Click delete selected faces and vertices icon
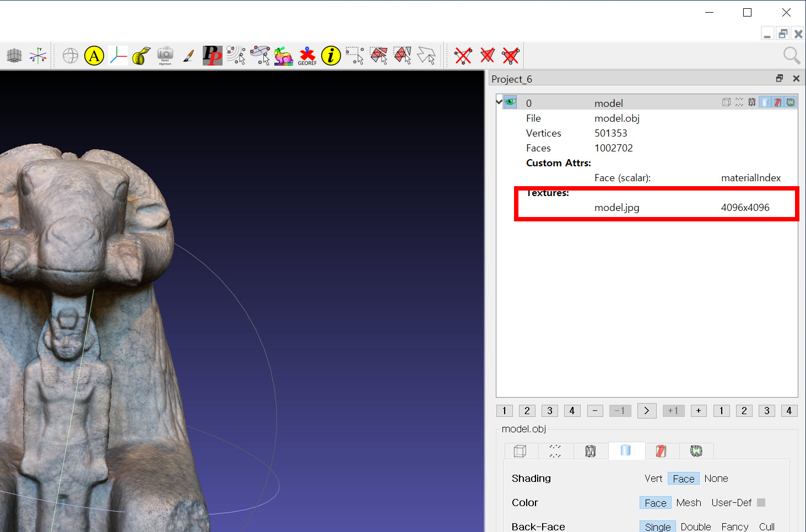The height and width of the screenshot is (532, 806). (511, 56)
